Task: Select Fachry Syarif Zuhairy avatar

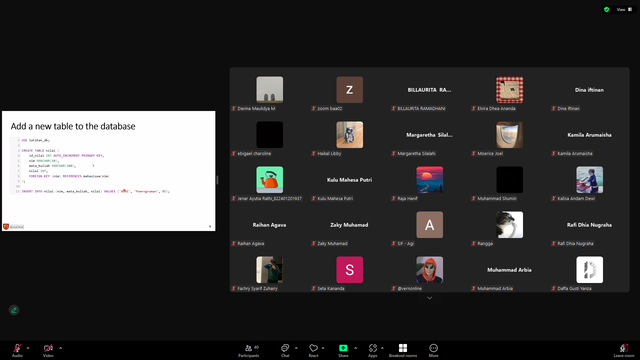Action: [x=269, y=270]
